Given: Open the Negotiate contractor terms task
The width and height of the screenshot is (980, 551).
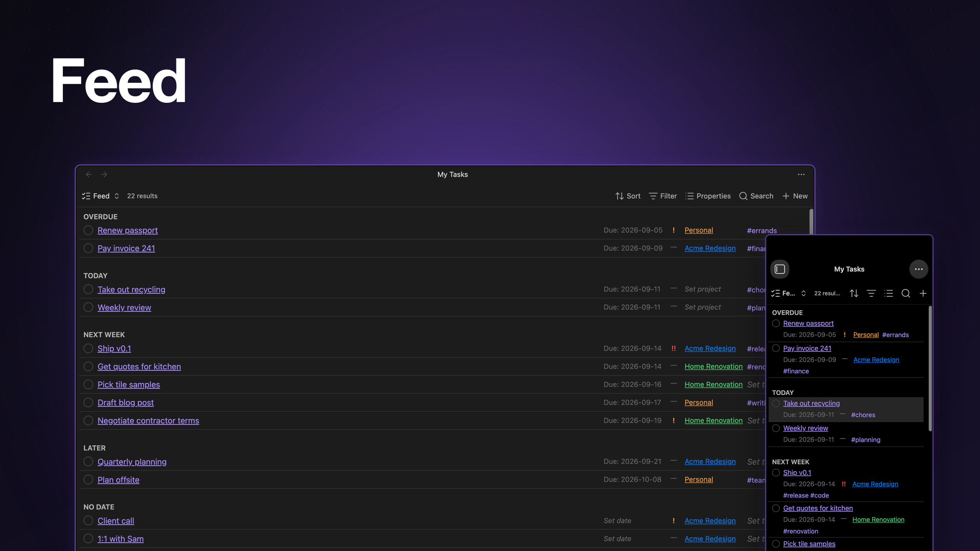Looking at the screenshot, I should pos(148,420).
